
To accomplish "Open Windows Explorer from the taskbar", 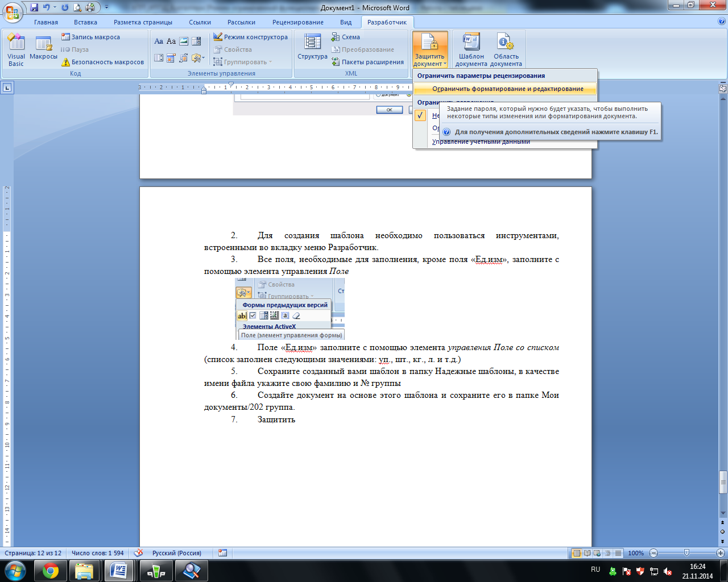I will pyautogui.click(x=84, y=571).
